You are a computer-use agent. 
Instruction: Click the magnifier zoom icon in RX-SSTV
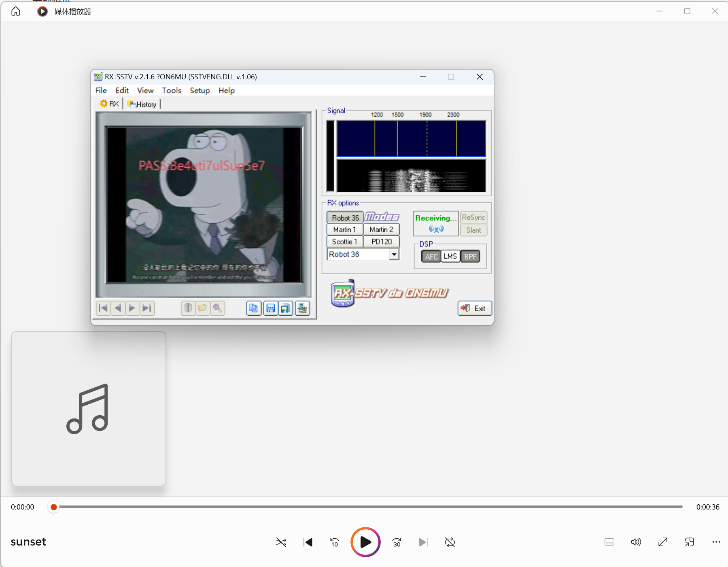pyautogui.click(x=218, y=308)
